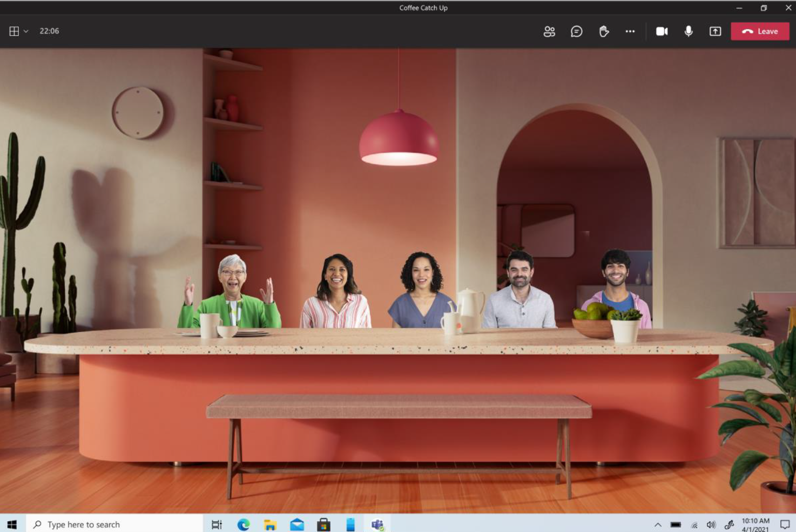Viewport: 796px width, 532px height.
Task: Open Task View on the taskbar
Action: pos(217,524)
